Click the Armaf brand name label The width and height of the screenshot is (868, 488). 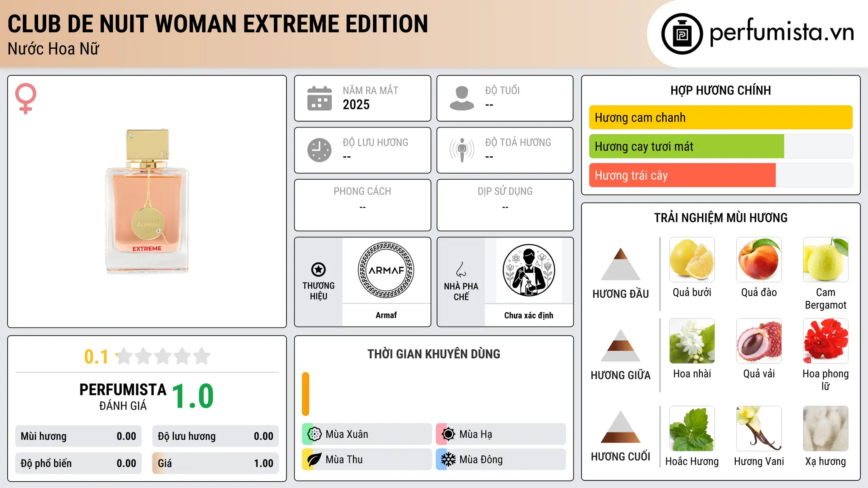point(386,315)
